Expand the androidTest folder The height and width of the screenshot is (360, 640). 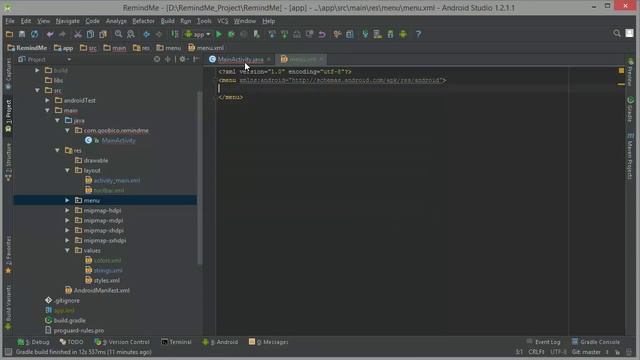click(x=47, y=100)
